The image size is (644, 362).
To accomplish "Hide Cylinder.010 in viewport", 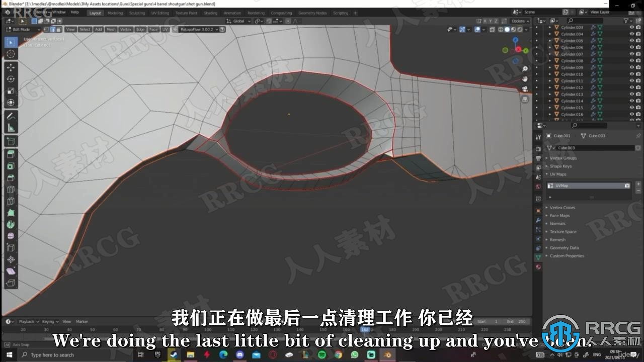I will (x=631, y=74).
